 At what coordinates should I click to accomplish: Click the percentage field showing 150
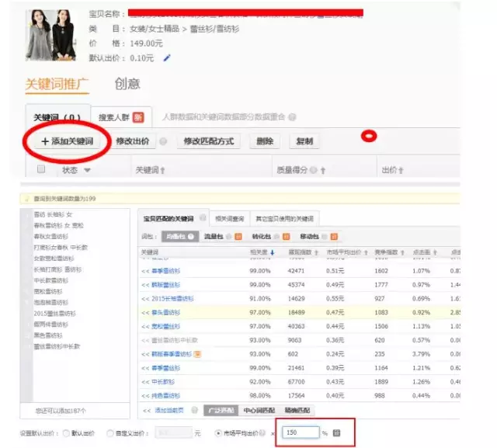(x=301, y=432)
